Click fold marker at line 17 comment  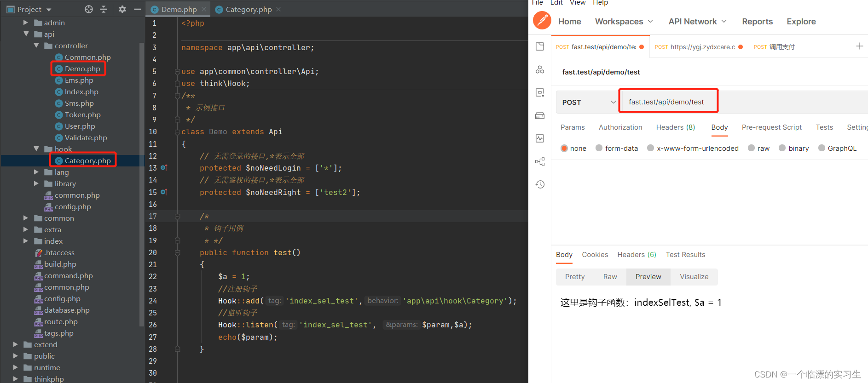tap(177, 217)
